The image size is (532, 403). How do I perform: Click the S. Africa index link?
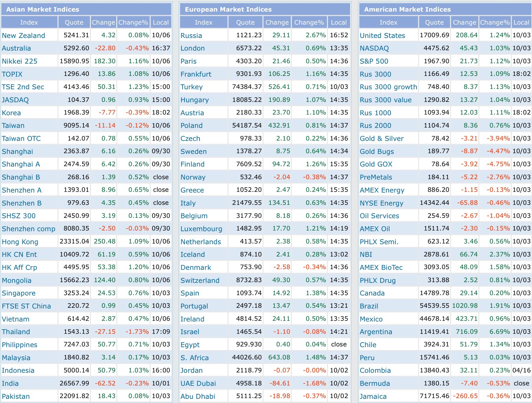[195, 358]
